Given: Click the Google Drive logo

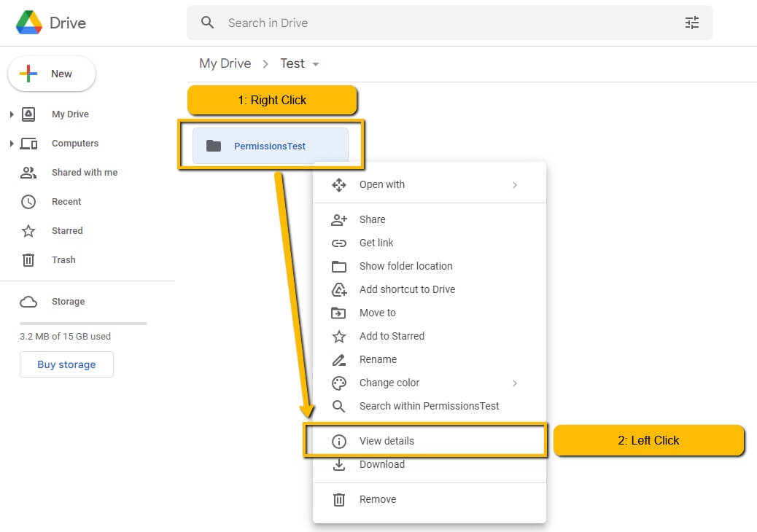Looking at the screenshot, I should (29, 23).
